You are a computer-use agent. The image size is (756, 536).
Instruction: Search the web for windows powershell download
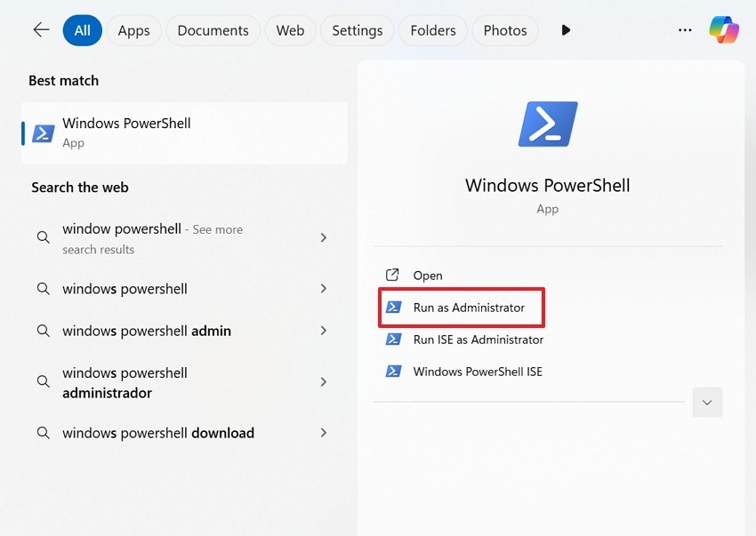(x=158, y=433)
